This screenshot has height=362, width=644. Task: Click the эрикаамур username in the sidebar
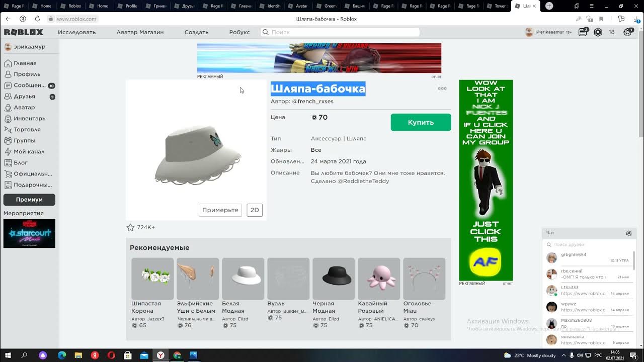click(29, 47)
